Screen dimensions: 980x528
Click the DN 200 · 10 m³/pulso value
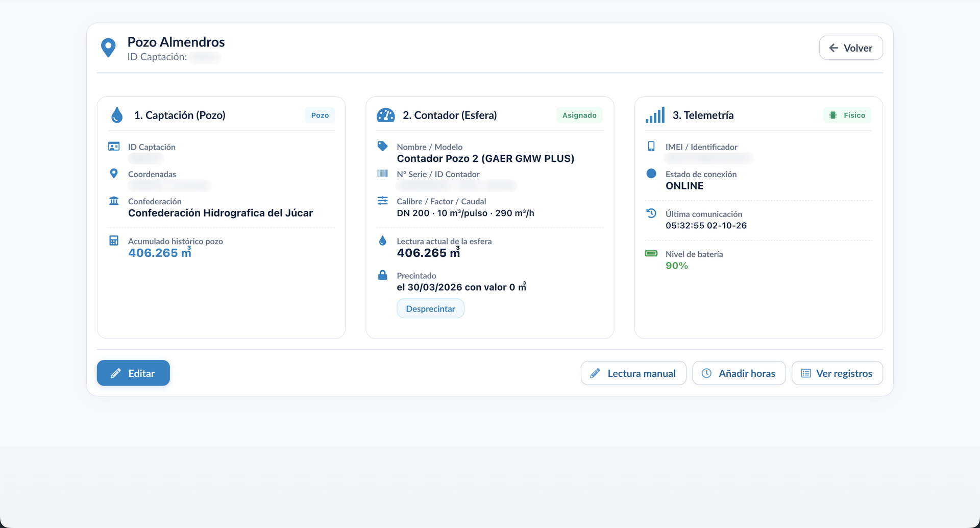465,213
